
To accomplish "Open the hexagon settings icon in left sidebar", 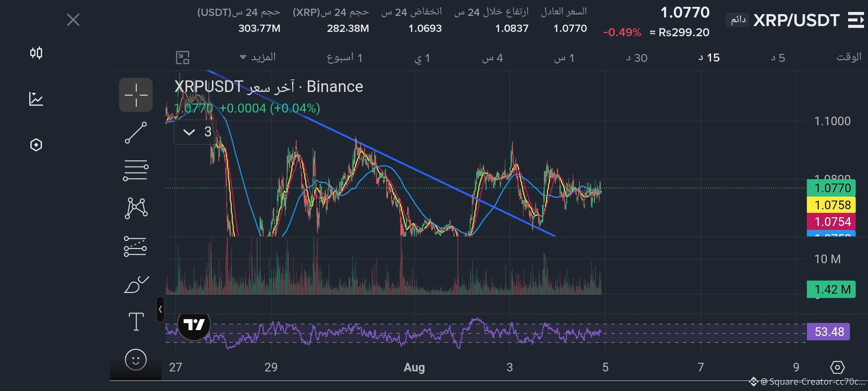I will pos(36,145).
